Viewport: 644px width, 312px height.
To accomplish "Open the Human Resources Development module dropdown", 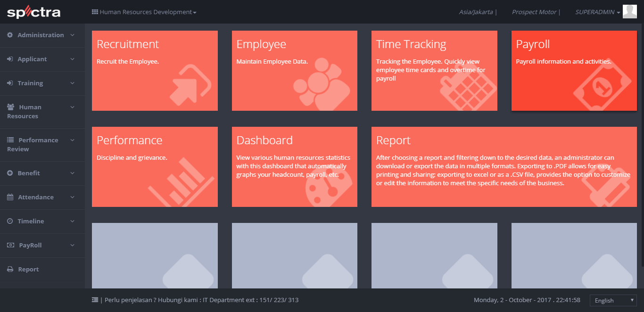I will 144,12.
